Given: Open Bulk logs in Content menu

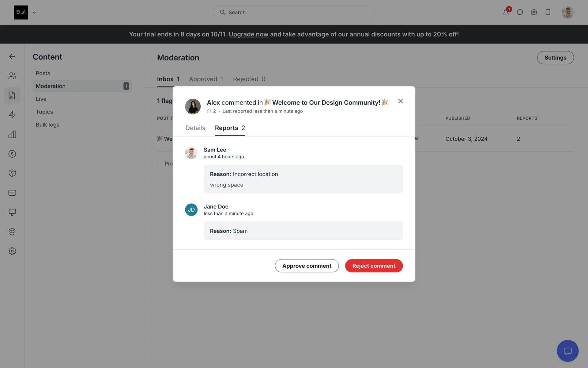Looking at the screenshot, I should coord(47,125).
